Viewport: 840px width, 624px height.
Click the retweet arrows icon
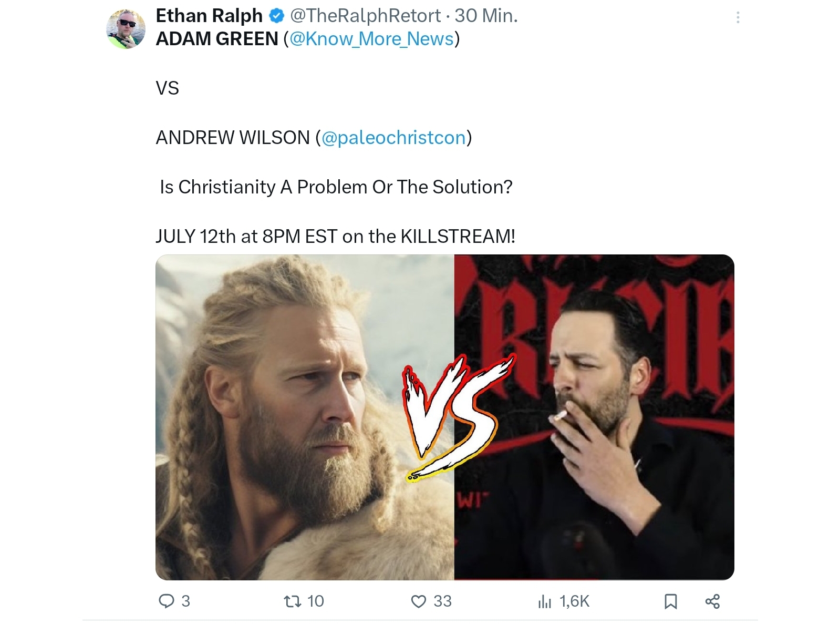pyautogui.click(x=292, y=601)
